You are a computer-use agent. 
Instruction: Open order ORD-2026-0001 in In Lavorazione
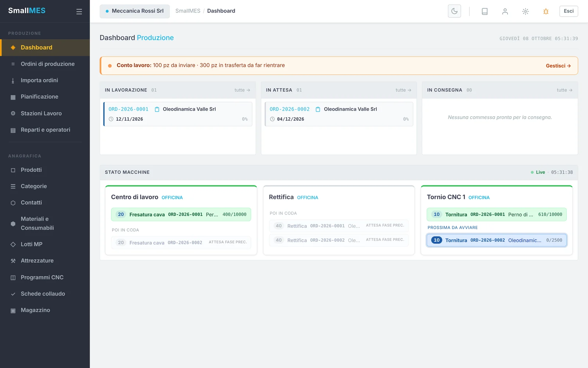(x=178, y=114)
